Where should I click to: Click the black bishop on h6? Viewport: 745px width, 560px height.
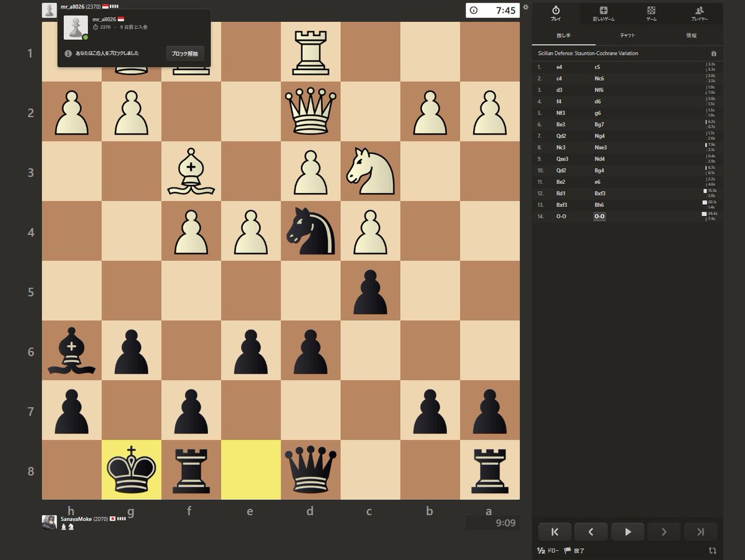click(x=71, y=350)
